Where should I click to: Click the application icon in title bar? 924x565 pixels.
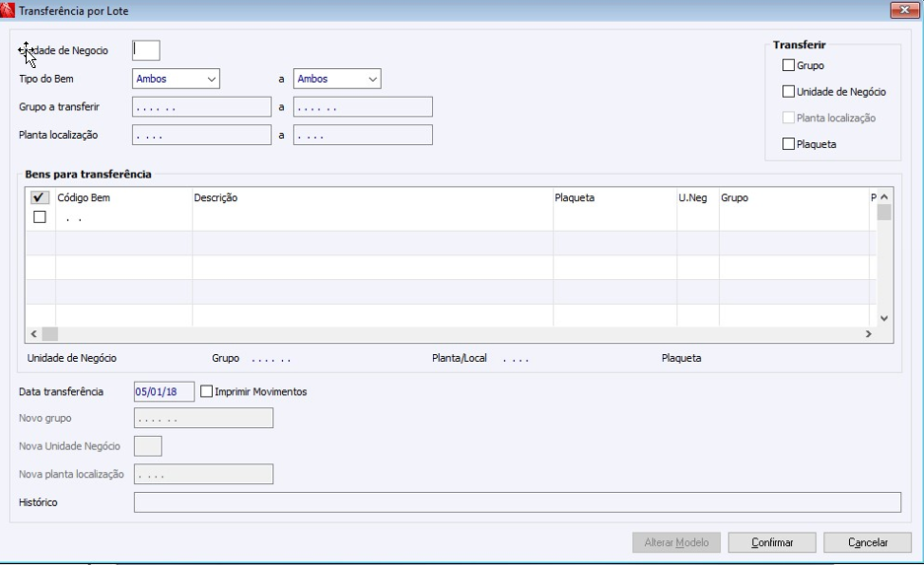(x=8, y=10)
